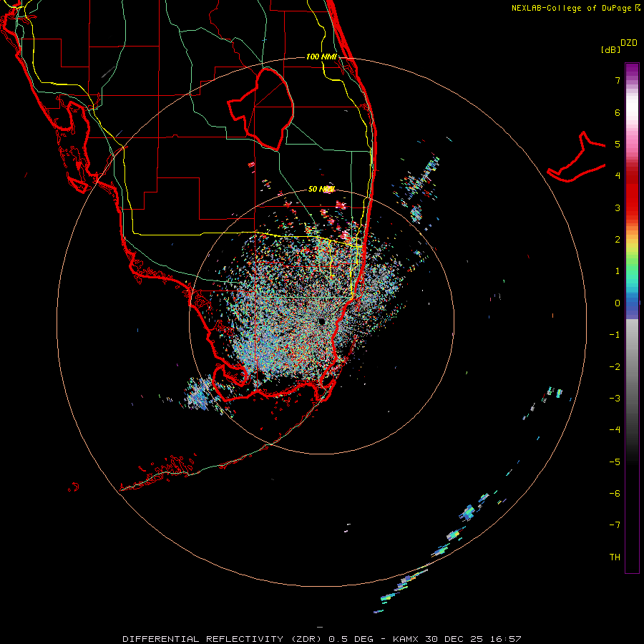Image resolution: width=644 pixels, height=644 pixels.
Task: Click the scale value -3 label
Action: pyautogui.click(x=615, y=399)
